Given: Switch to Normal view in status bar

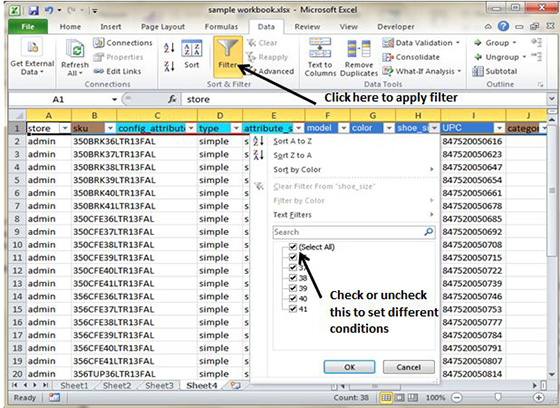Looking at the screenshot, I should click(386, 398).
